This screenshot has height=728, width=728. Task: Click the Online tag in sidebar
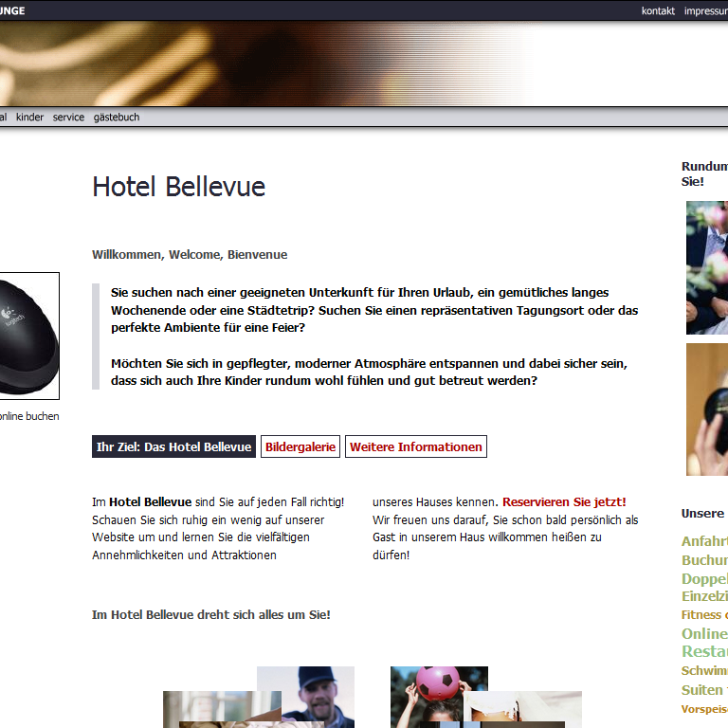(704, 634)
